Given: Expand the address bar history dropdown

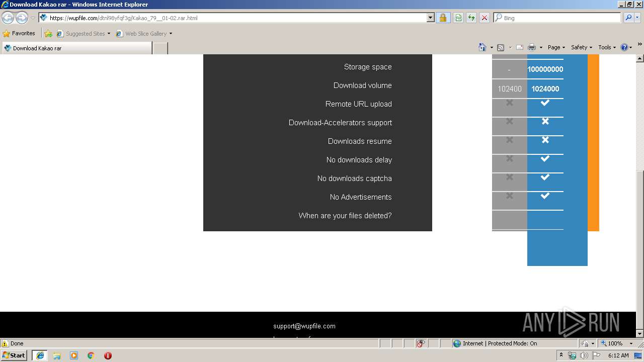Looking at the screenshot, I should pyautogui.click(x=431, y=18).
